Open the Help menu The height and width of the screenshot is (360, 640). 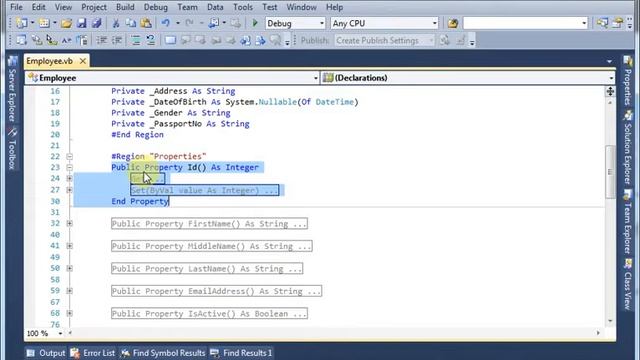tap(334, 7)
